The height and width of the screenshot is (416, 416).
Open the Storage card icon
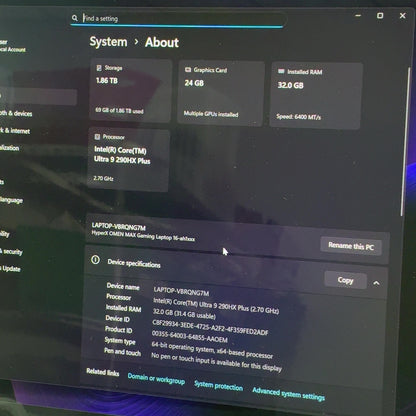[99, 68]
